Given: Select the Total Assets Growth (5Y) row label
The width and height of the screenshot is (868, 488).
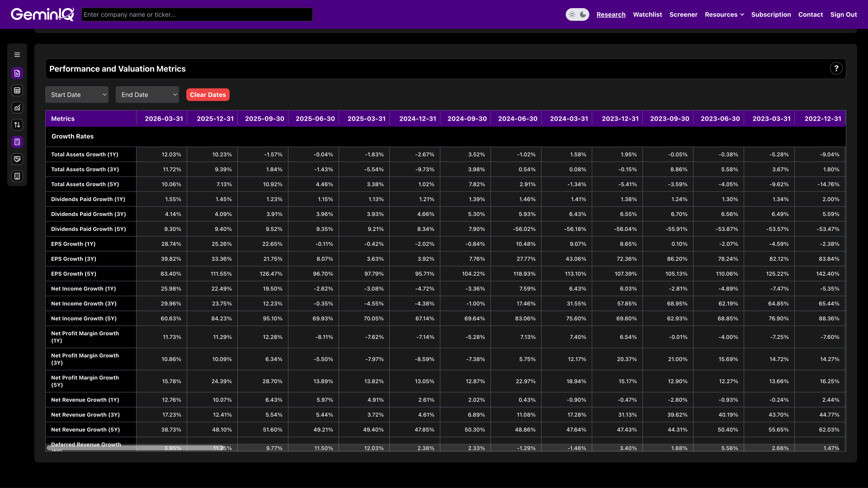Looking at the screenshot, I should point(85,184).
